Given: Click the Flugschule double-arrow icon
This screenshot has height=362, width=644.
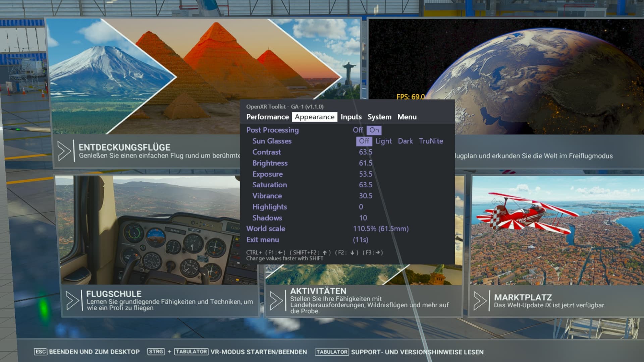Looking at the screenshot, I should click(73, 300).
